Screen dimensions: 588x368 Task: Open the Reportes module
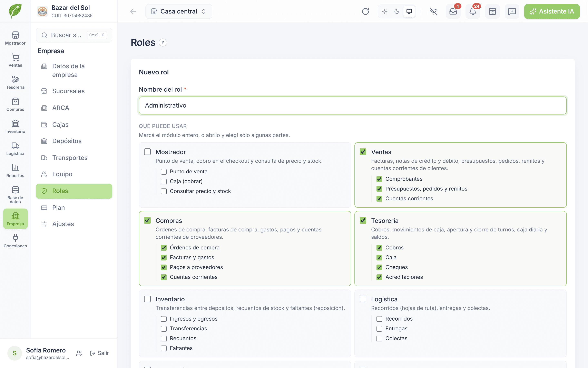15,171
